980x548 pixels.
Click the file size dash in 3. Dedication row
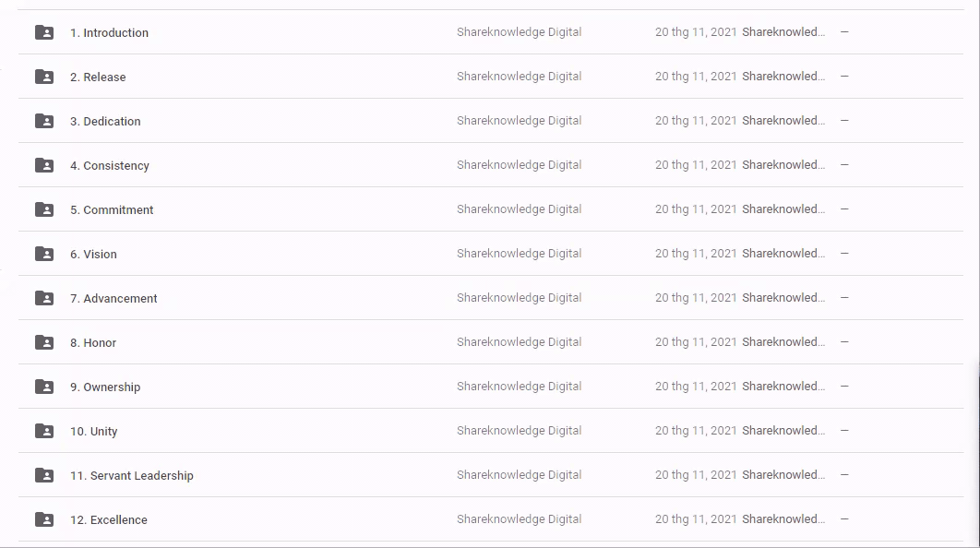(844, 121)
